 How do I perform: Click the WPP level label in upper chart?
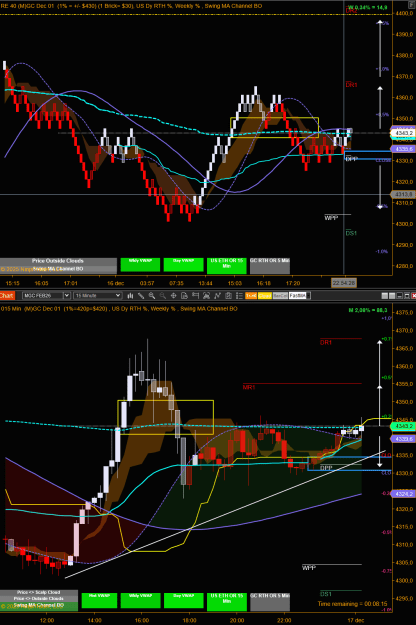click(331, 218)
